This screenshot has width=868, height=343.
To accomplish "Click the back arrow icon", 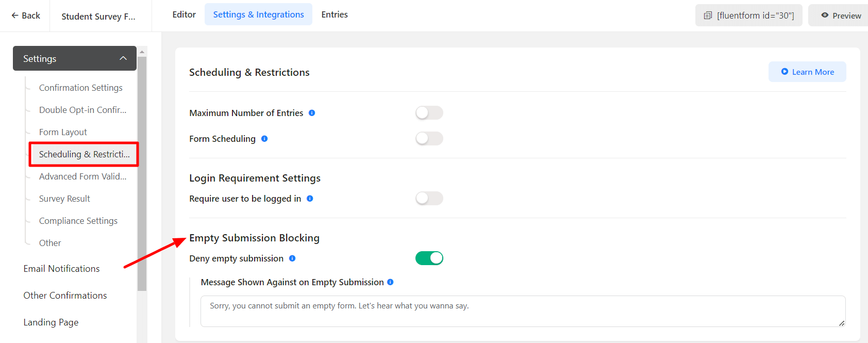I will pos(15,15).
